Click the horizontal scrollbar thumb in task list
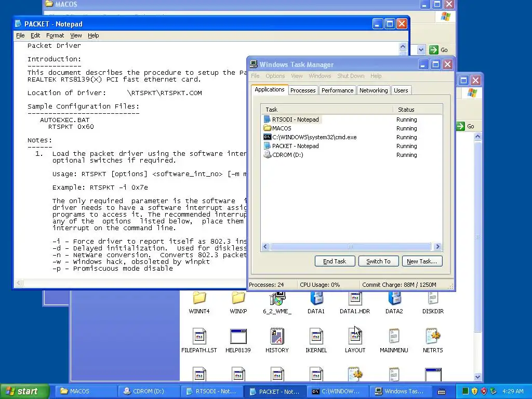532x399 pixels. 351,247
